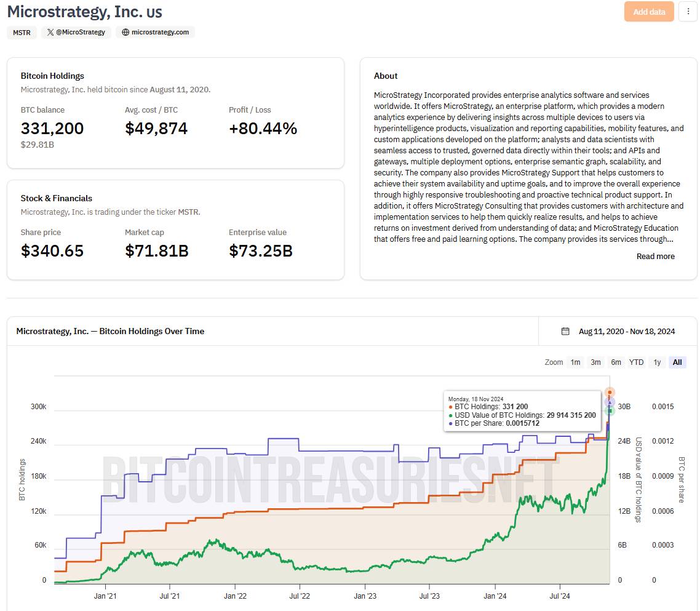Visit the microstrategy.com website link
700x611 pixels.
(x=155, y=32)
